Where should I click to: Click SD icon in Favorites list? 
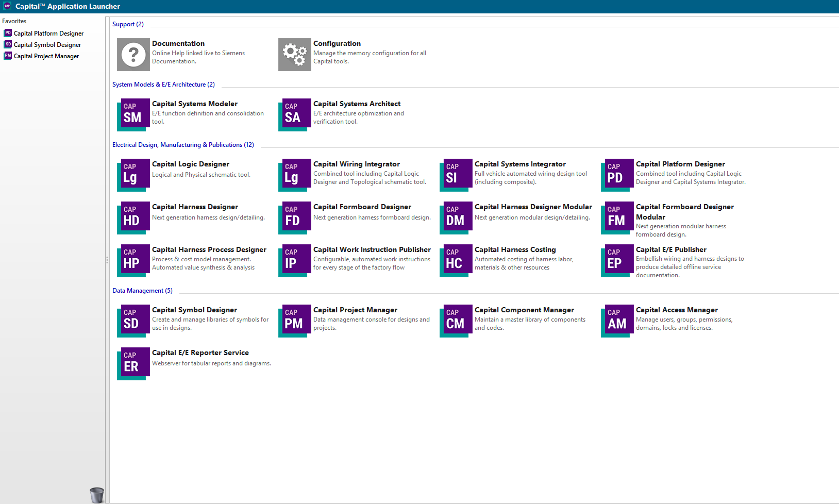(8, 44)
